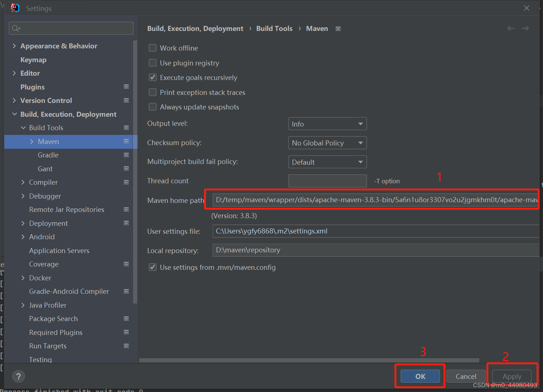Expand the Android node

coord(23,237)
